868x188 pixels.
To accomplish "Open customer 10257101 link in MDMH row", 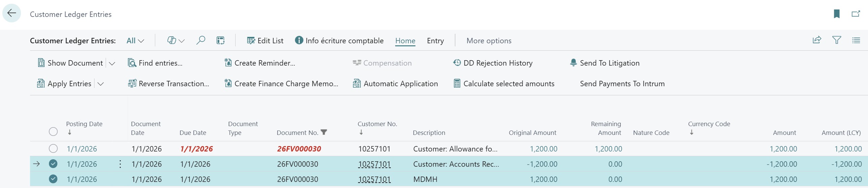I will click(374, 180).
